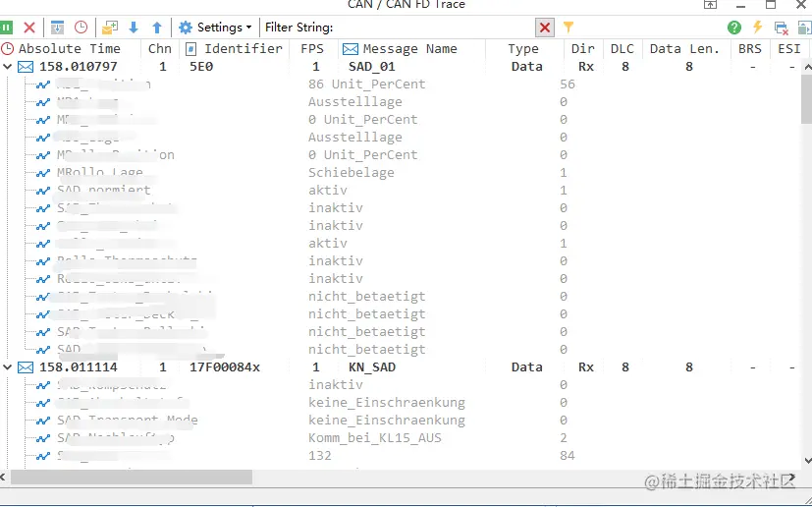Click the signal icon of the Komm_bei_KL15_AUS row

(x=43, y=438)
